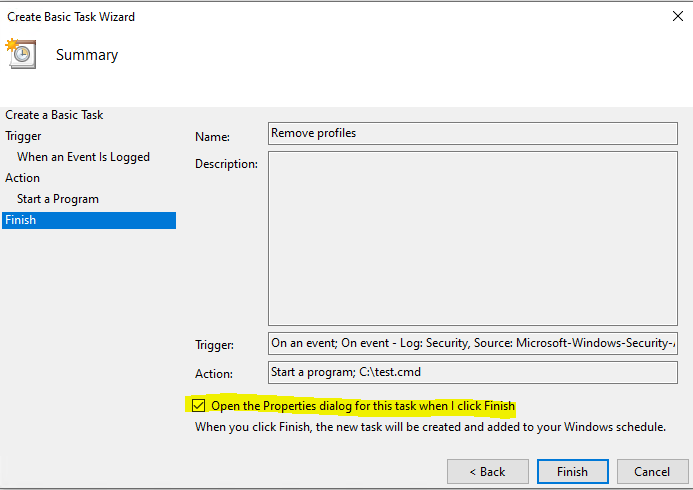Image resolution: width=693 pixels, height=490 pixels.
Task: Click the Summary heading text
Action: tap(87, 55)
